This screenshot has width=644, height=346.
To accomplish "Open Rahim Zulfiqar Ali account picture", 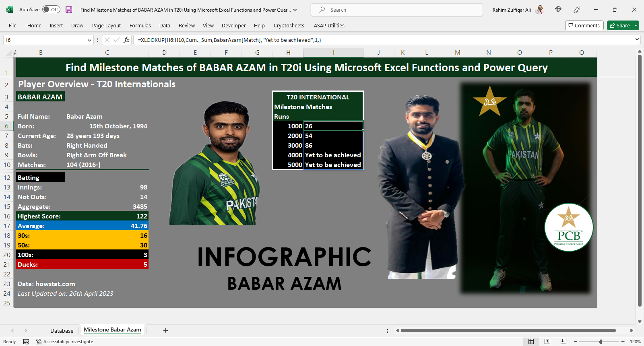I will [x=539, y=10].
